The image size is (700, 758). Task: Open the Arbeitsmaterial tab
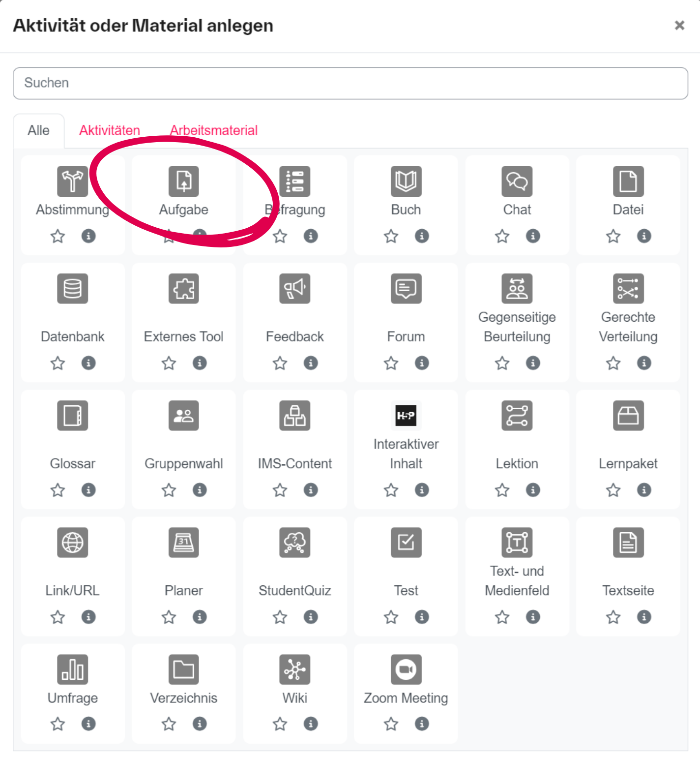[x=213, y=130]
